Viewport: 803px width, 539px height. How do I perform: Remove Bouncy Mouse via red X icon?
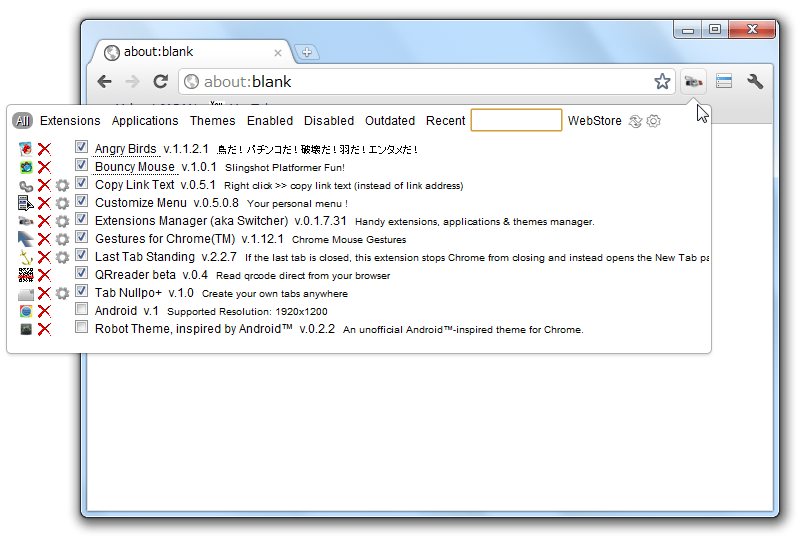pyautogui.click(x=45, y=167)
